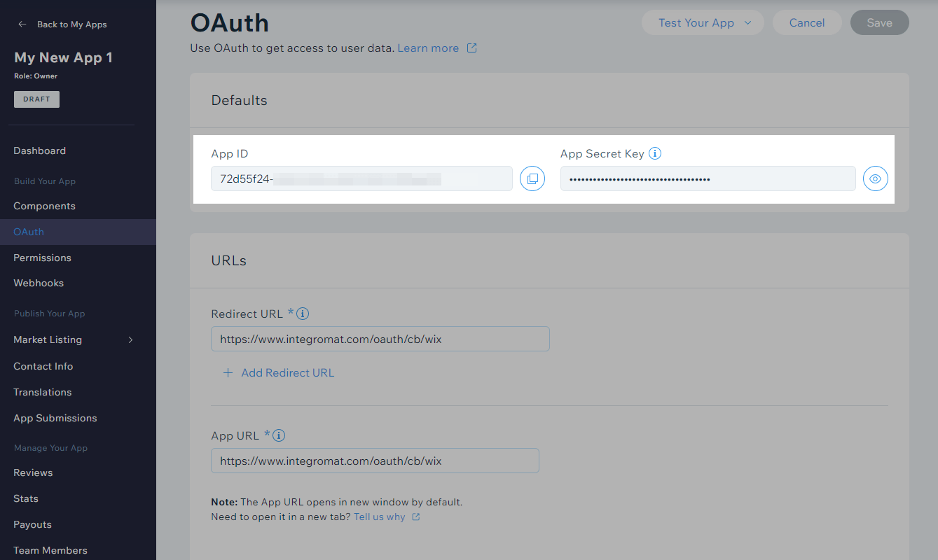Click info icon beside App URL label
Image resolution: width=938 pixels, height=560 pixels.
tap(279, 435)
